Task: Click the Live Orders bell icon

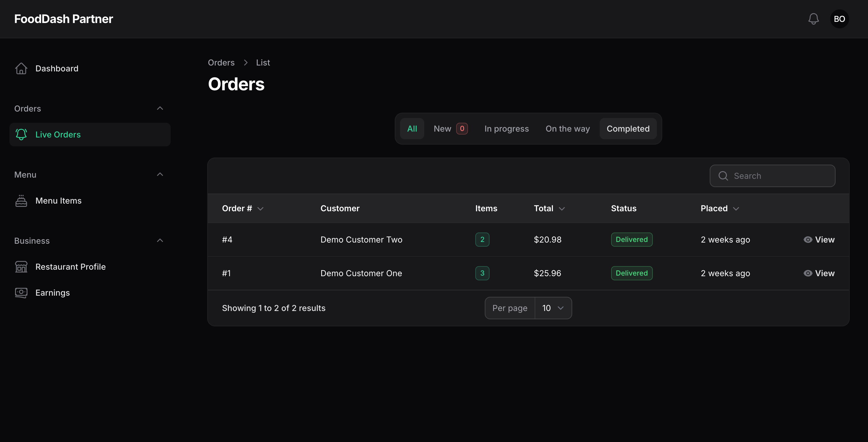Action: coord(21,134)
